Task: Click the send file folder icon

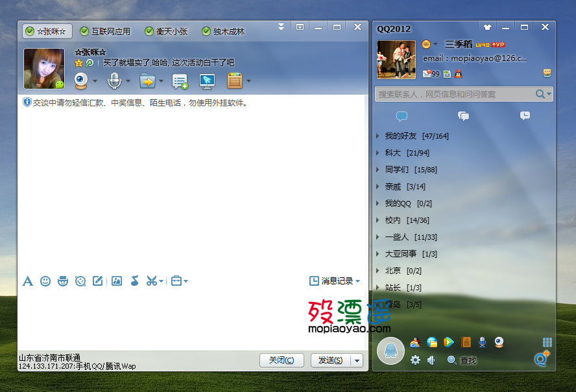Action: click(x=147, y=81)
